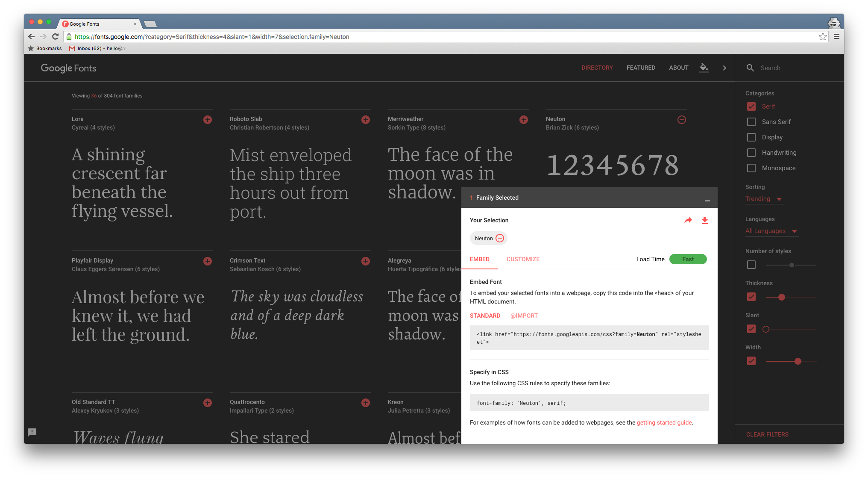Click the Neuton sample text 12345678
Screen dimensions: 868x478
613,165
